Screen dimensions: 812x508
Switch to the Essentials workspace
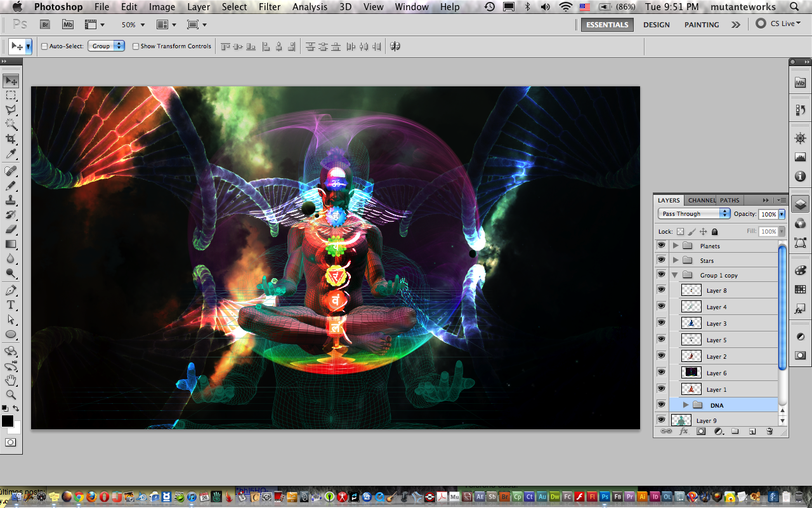607,25
